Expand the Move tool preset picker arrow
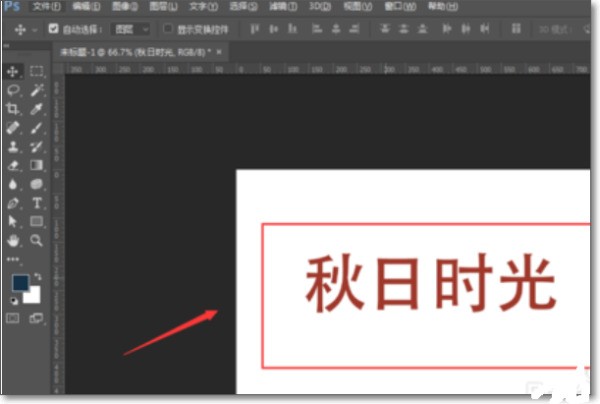The height and width of the screenshot is (404, 600). 35,29
